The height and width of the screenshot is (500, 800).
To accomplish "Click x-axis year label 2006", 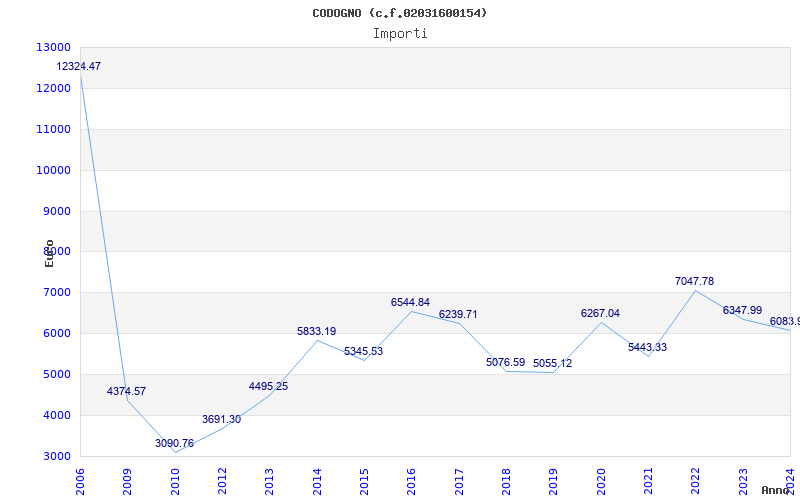I will coord(80,482).
